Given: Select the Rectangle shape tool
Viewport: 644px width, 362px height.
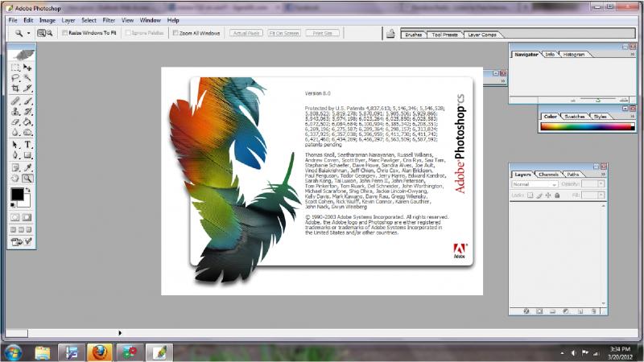Looking at the screenshot, I should click(27, 155).
